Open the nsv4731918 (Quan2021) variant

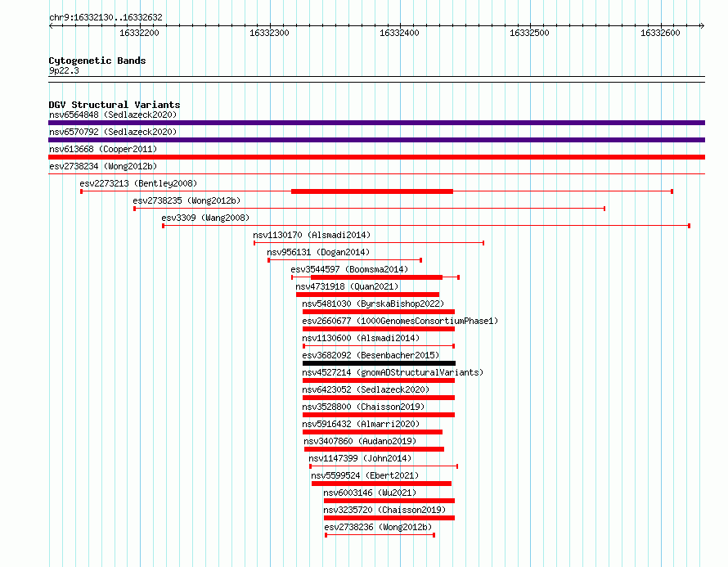tap(347, 286)
